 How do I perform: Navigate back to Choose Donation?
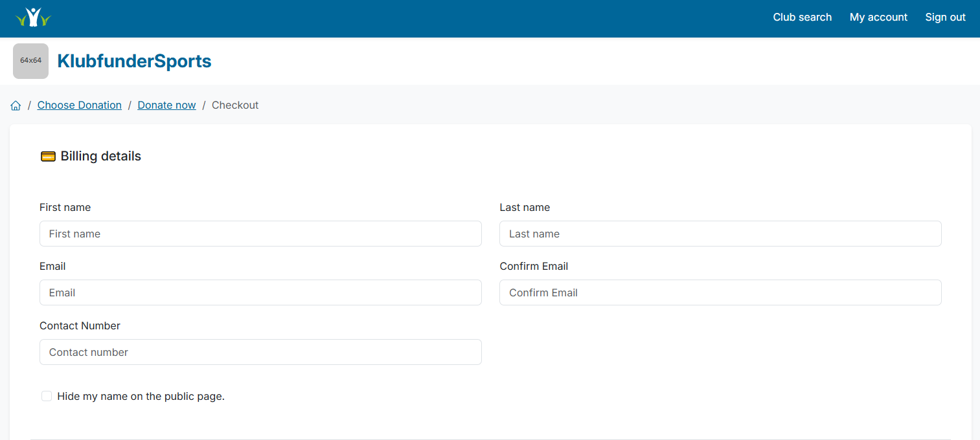click(x=79, y=105)
